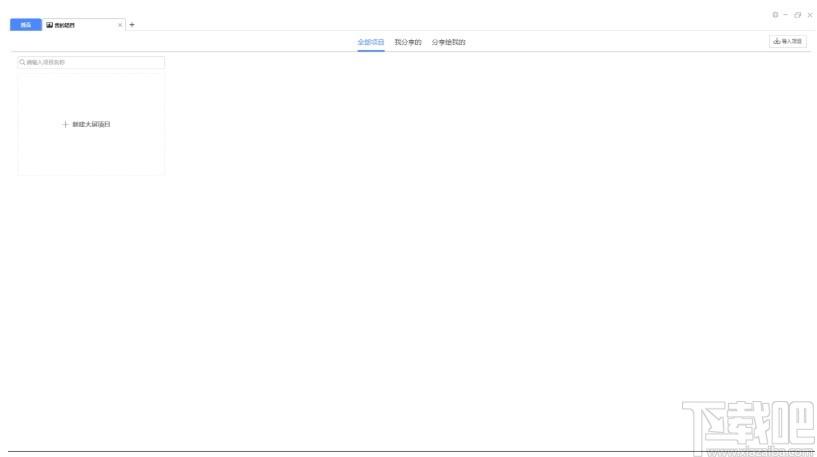Add a new tab with plus icon

pyautogui.click(x=132, y=24)
